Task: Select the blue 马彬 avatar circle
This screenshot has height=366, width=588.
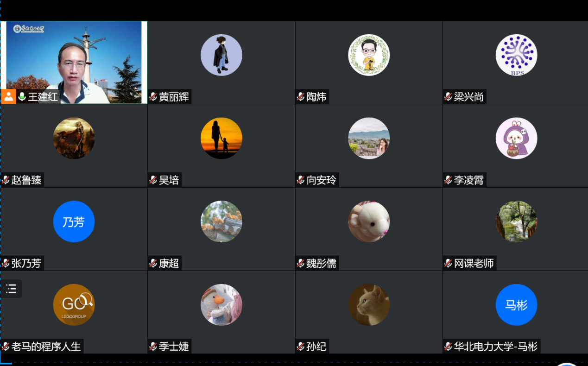Action: tap(516, 305)
